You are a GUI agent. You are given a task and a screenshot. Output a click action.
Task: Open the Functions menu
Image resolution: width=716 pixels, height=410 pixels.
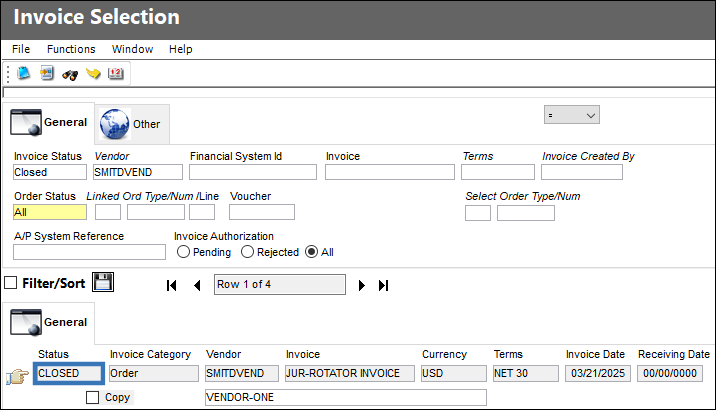pos(71,49)
